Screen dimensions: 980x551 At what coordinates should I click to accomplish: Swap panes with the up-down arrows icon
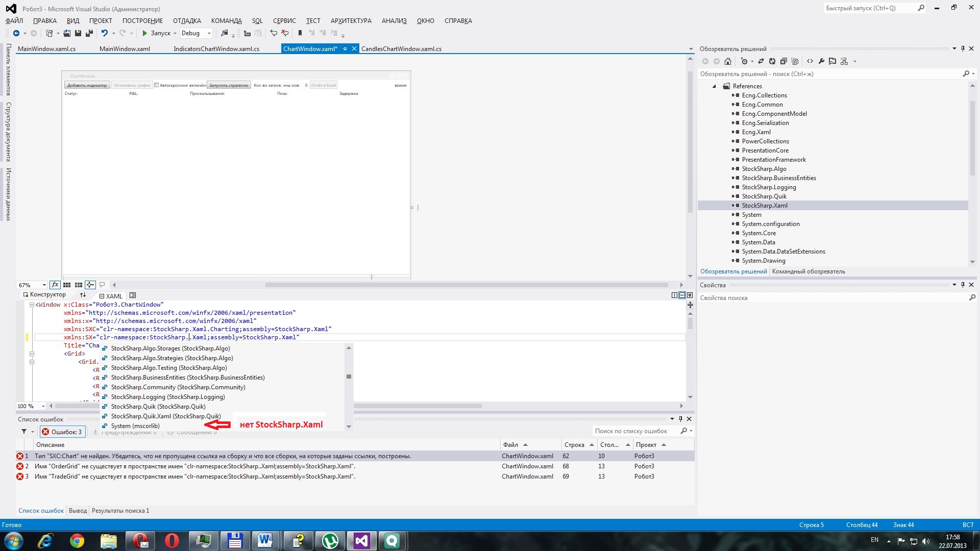click(83, 295)
